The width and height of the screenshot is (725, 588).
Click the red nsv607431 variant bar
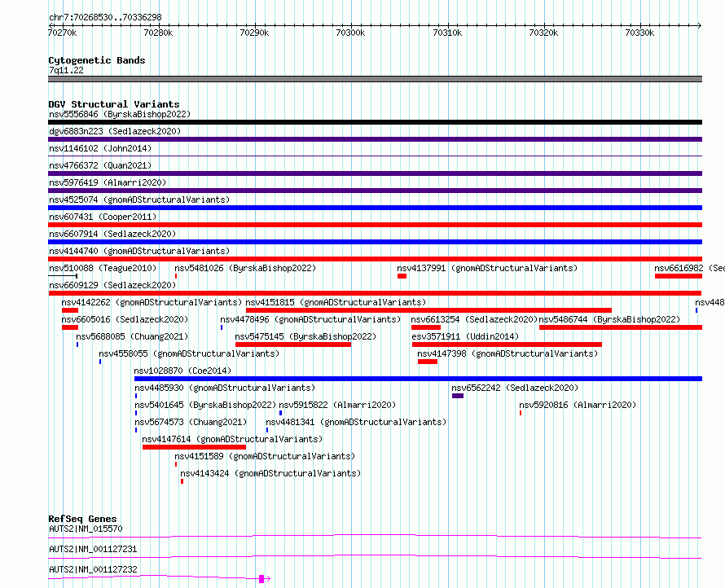click(375, 225)
